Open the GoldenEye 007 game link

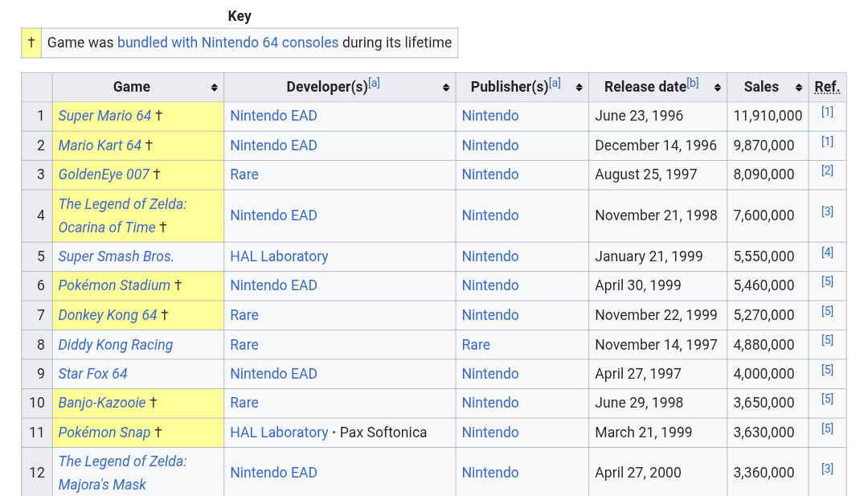tap(104, 174)
